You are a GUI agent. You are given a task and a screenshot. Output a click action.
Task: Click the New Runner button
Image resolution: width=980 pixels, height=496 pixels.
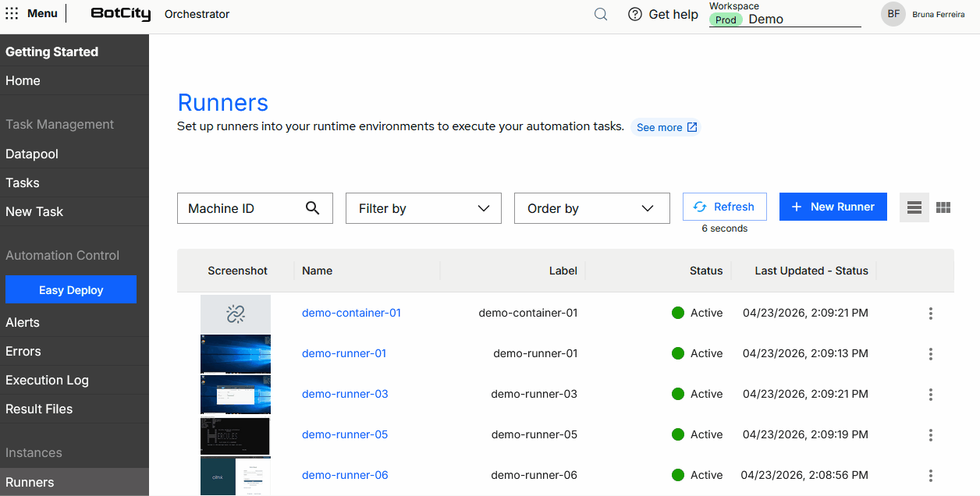833,207
